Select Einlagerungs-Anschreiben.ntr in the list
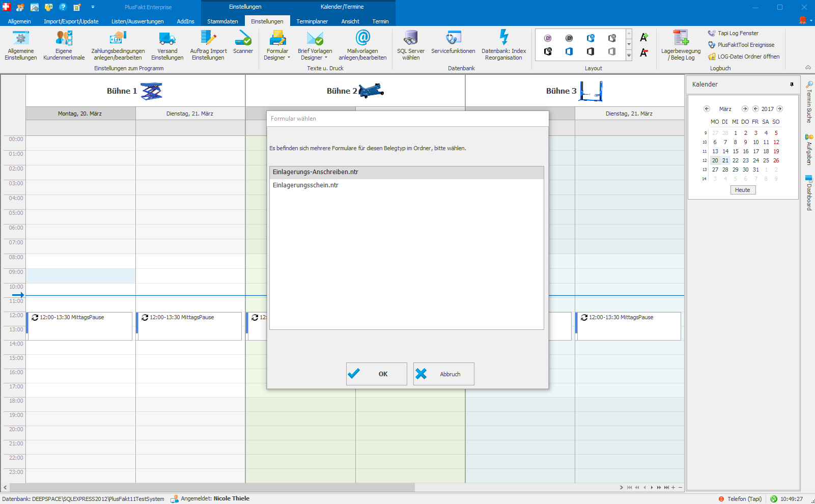 click(406, 172)
